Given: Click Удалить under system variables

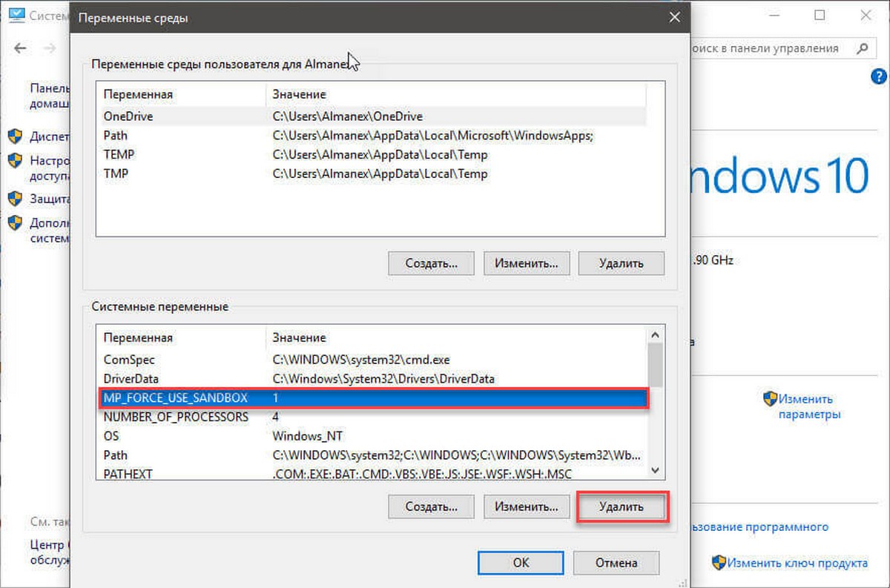Looking at the screenshot, I should tap(622, 507).
